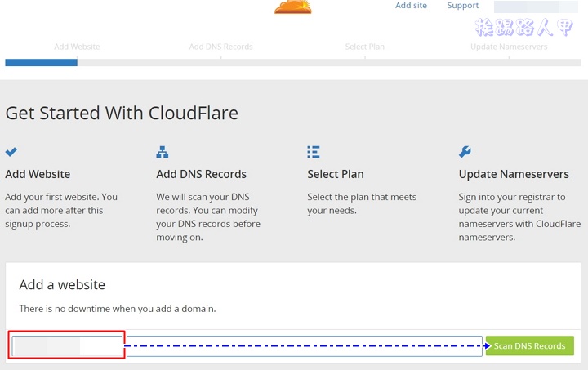Click the Add Website heading
588x370 pixels.
point(38,174)
